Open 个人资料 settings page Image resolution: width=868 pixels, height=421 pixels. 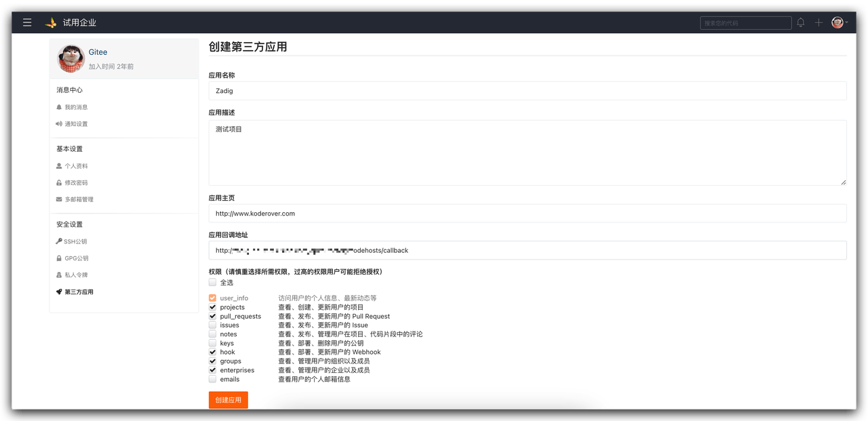[x=76, y=166]
